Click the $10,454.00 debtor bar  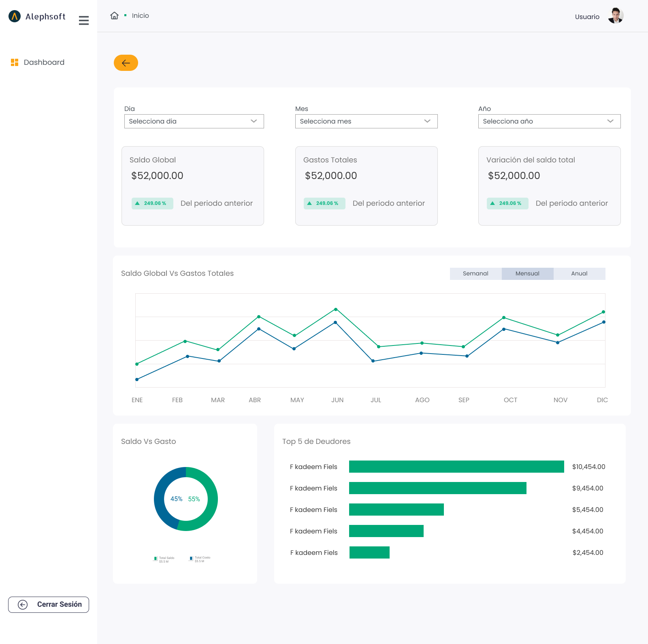coord(456,467)
